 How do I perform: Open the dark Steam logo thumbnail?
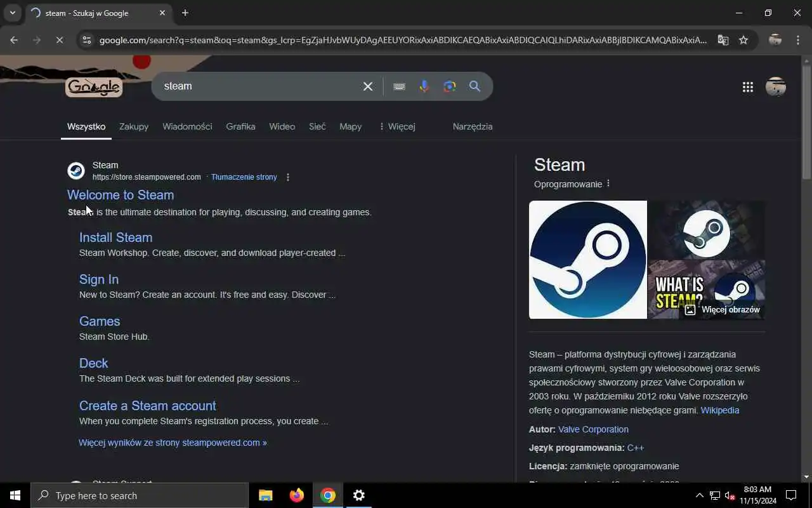(x=707, y=230)
